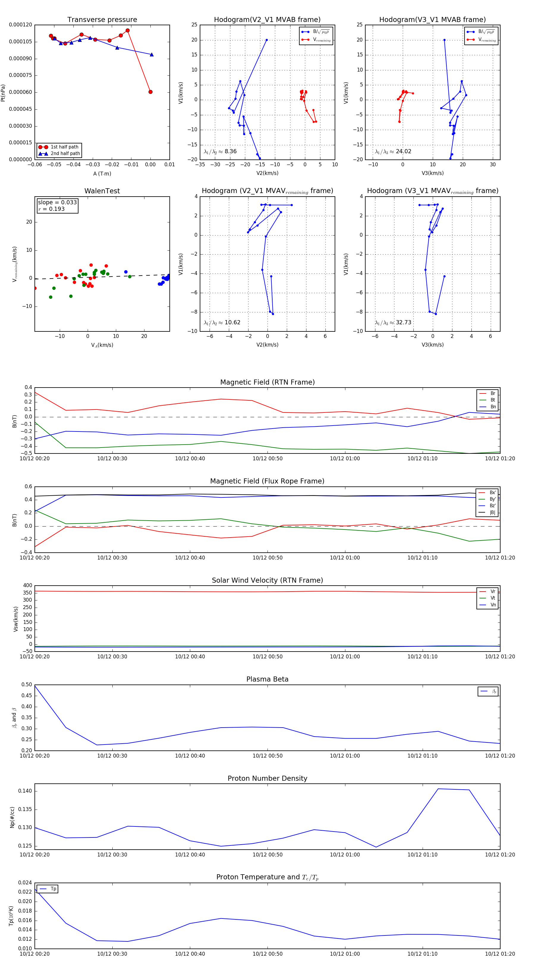Click the 'r = 0.193' annotation
This screenshot has height=980, width=535.
pyautogui.click(x=51, y=209)
